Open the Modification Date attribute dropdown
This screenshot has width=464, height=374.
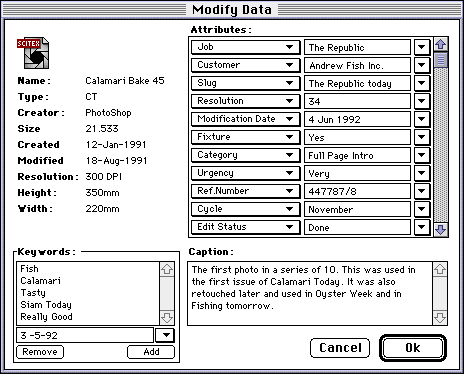pyautogui.click(x=245, y=119)
